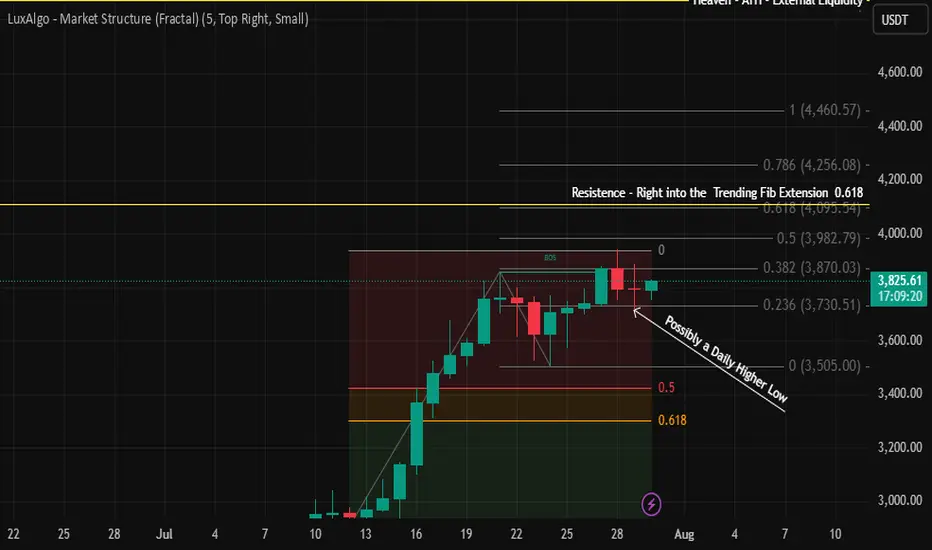Viewport: 932px width, 550px height.
Task: Click the Jul marker on time axis
Action: point(164,534)
